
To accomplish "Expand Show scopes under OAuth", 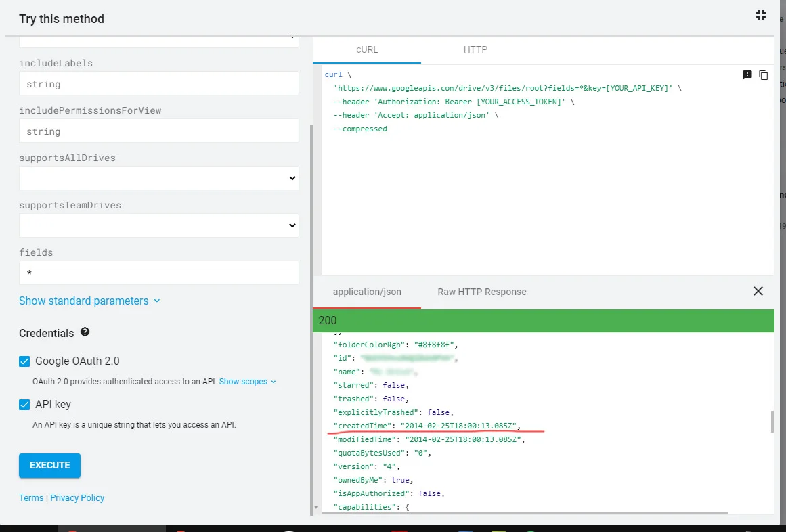I will [x=247, y=382].
